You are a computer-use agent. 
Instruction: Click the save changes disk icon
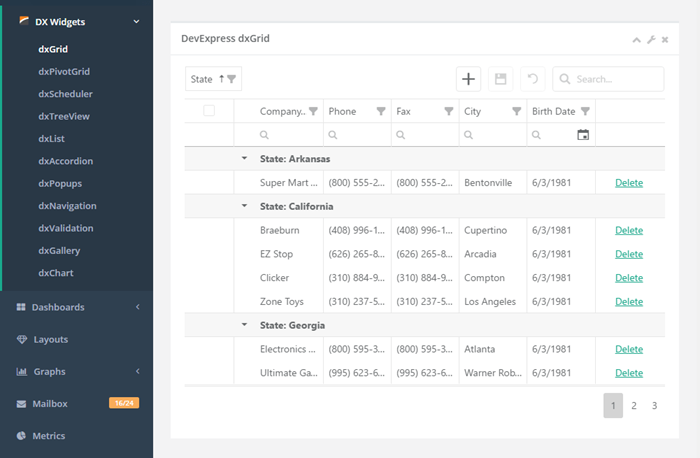[x=501, y=79]
